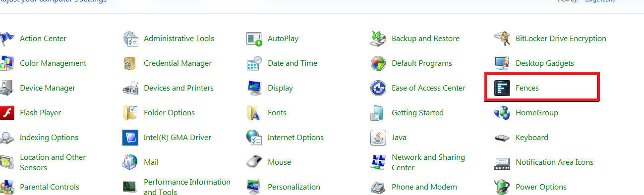Image resolution: width=644 pixels, height=195 pixels.
Task: Open the Notification Area Icons settings
Action: (554, 162)
